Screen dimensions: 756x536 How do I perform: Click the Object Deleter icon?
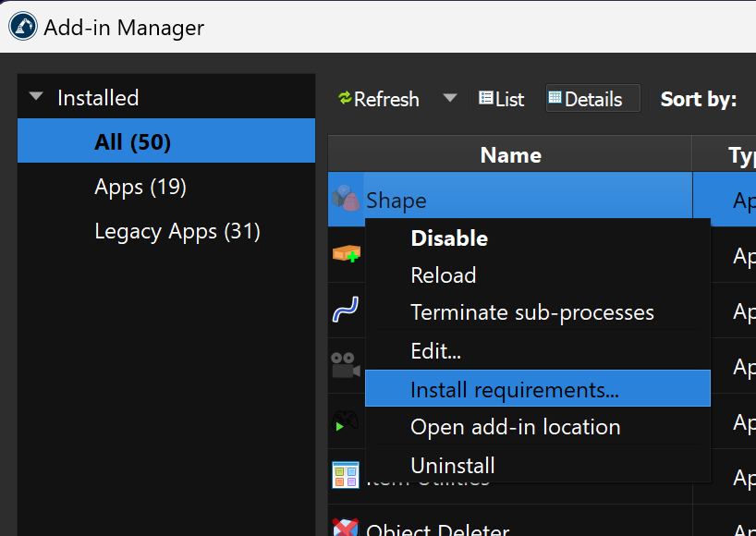(346, 529)
